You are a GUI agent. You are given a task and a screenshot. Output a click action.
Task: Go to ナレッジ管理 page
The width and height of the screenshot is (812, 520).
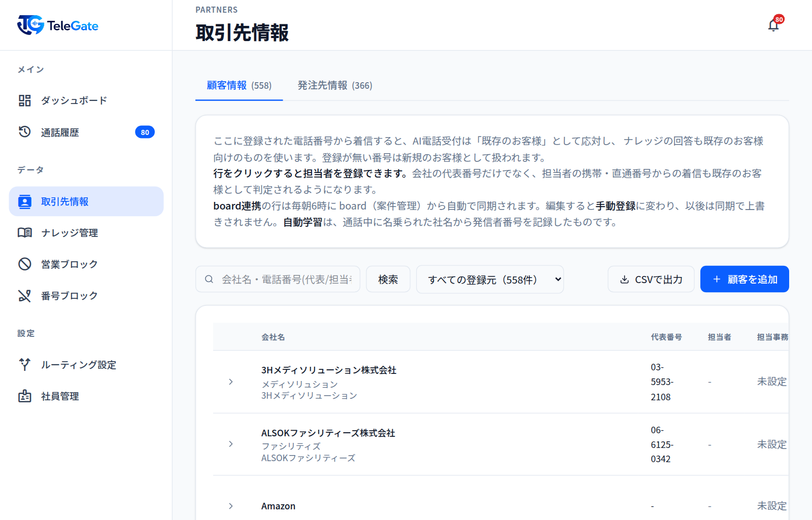click(86, 233)
